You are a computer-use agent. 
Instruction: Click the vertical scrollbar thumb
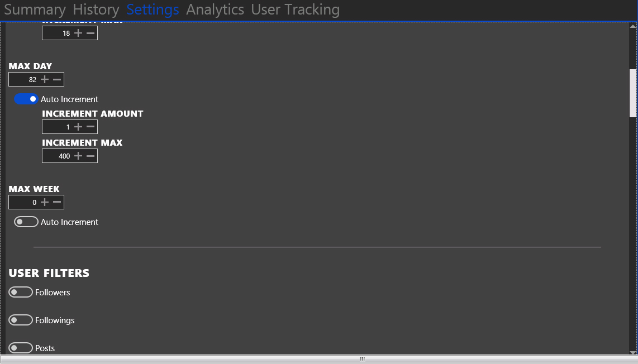[x=633, y=93]
